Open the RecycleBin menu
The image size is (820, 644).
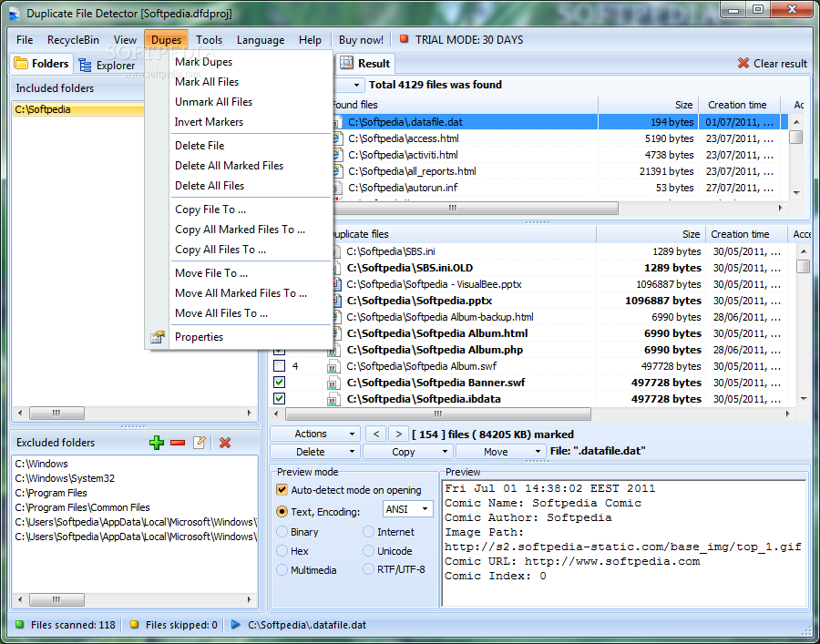[x=73, y=40]
